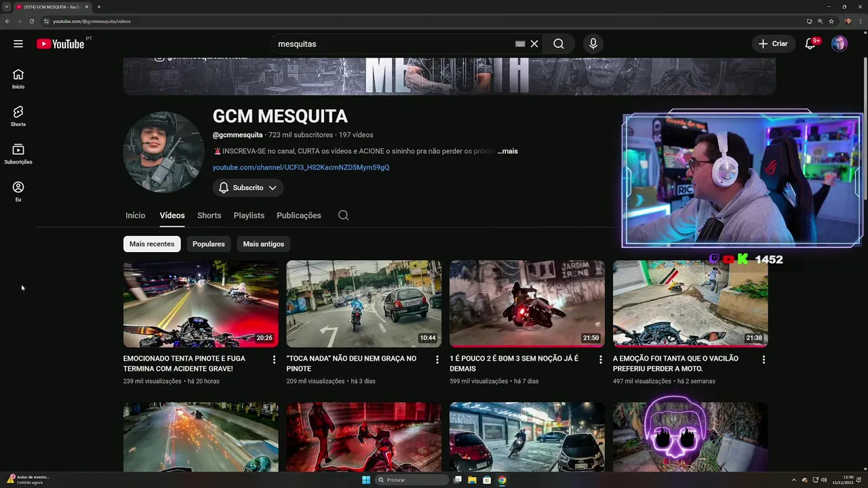Open a new browser tab with plus

(99, 7)
